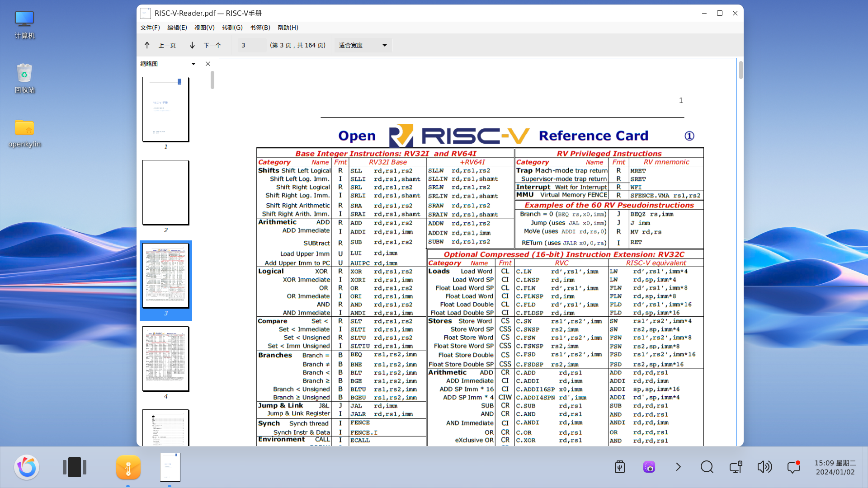The height and width of the screenshot is (488, 868).
Task: Click the 'Logical' category cell
Action: click(271, 271)
